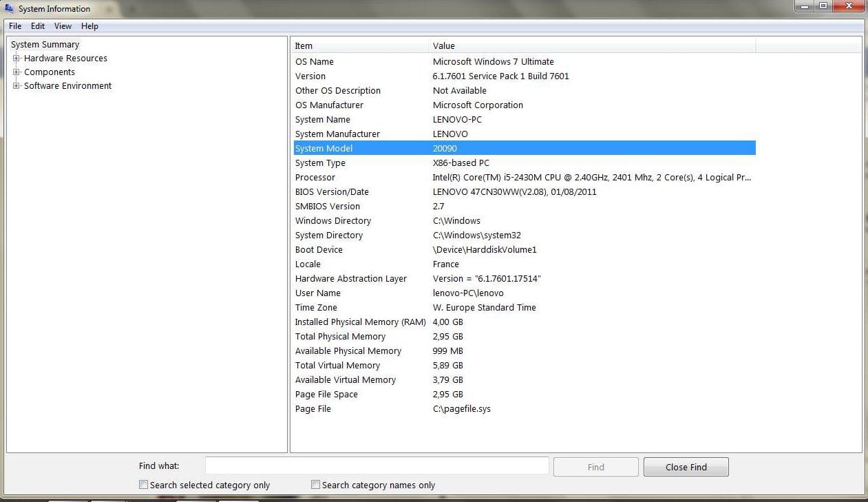The width and height of the screenshot is (868, 502).
Task: Select the 'Locale' row
Action: pos(525,264)
